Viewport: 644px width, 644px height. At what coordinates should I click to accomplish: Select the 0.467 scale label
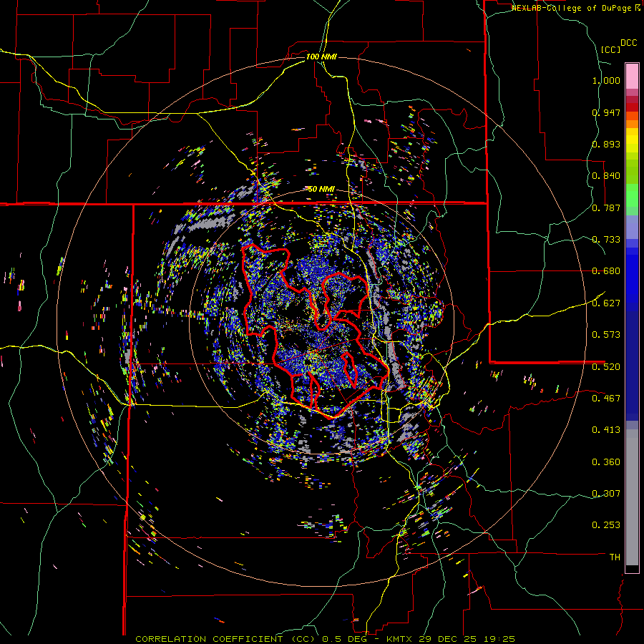[606, 399]
